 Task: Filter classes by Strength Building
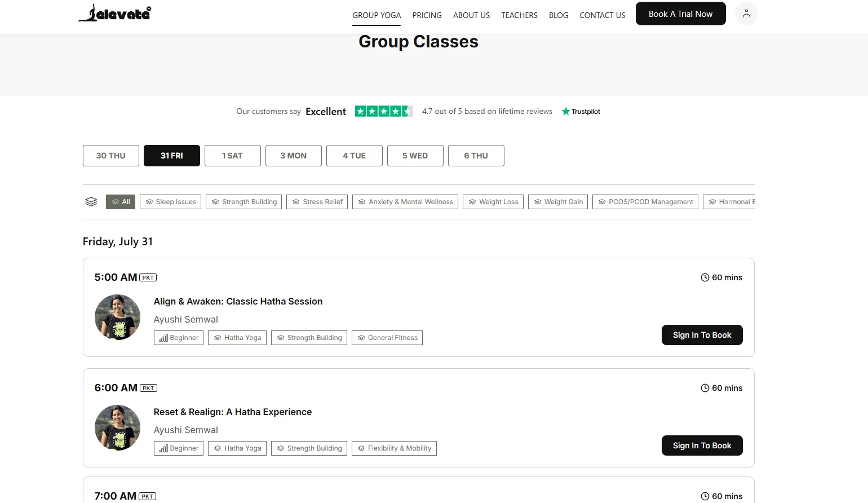tap(244, 202)
